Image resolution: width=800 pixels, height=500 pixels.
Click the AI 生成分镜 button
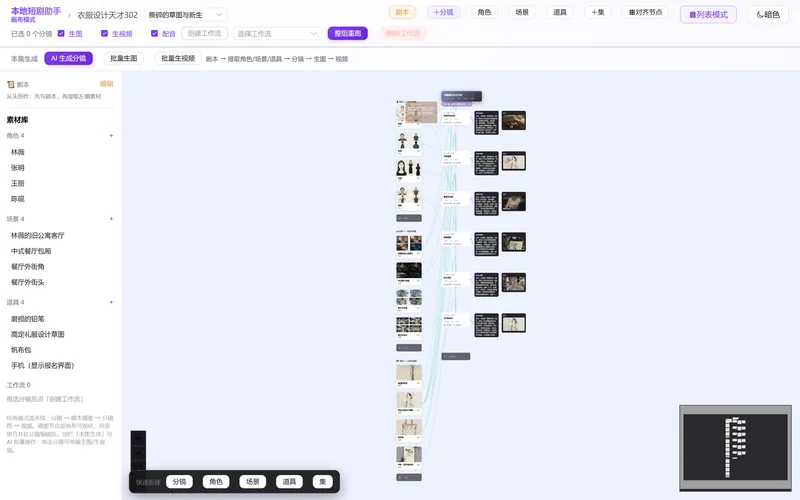pos(68,59)
